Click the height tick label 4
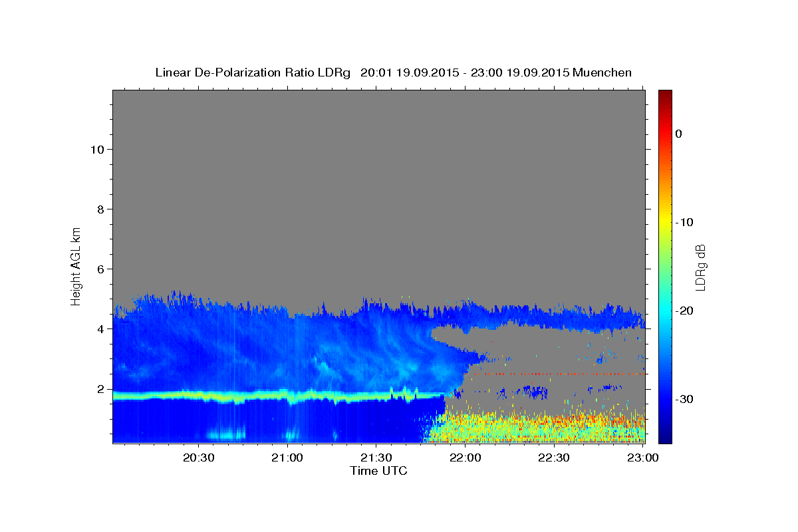Viewport: 798px width, 532px height. (x=99, y=329)
